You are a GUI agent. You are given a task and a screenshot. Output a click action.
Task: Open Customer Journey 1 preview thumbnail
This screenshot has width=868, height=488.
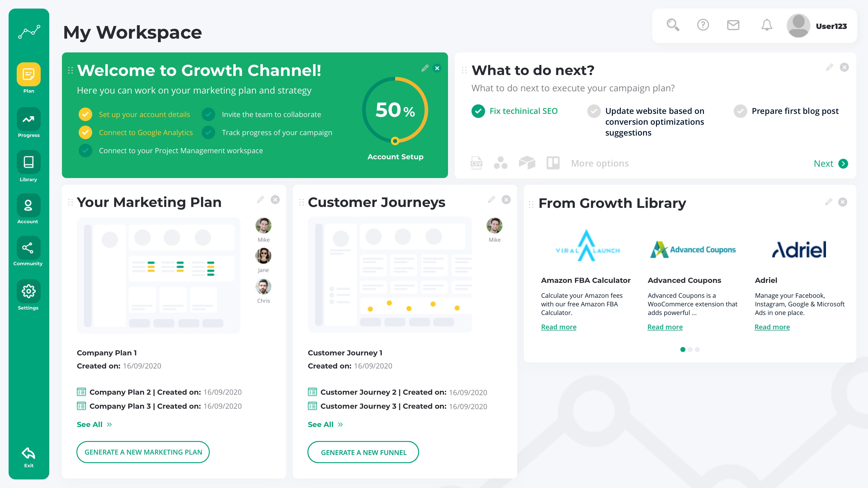pyautogui.click(x=389, y=274)
